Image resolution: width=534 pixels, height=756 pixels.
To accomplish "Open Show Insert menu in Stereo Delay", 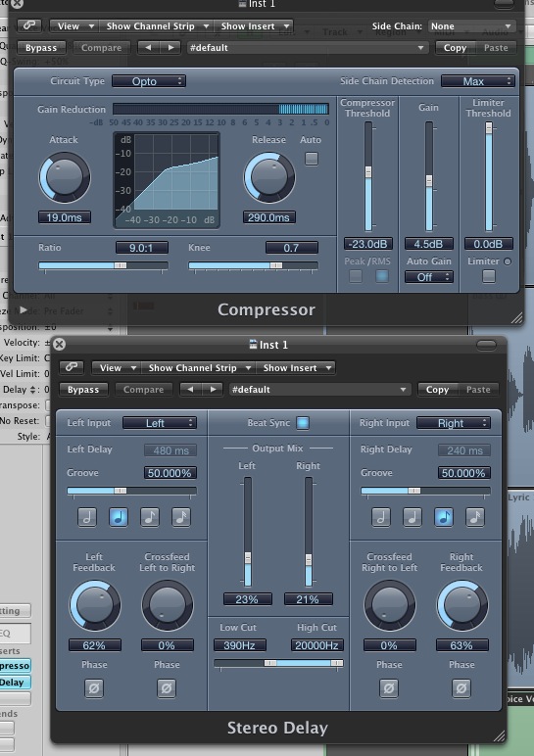I will [296, 367].
